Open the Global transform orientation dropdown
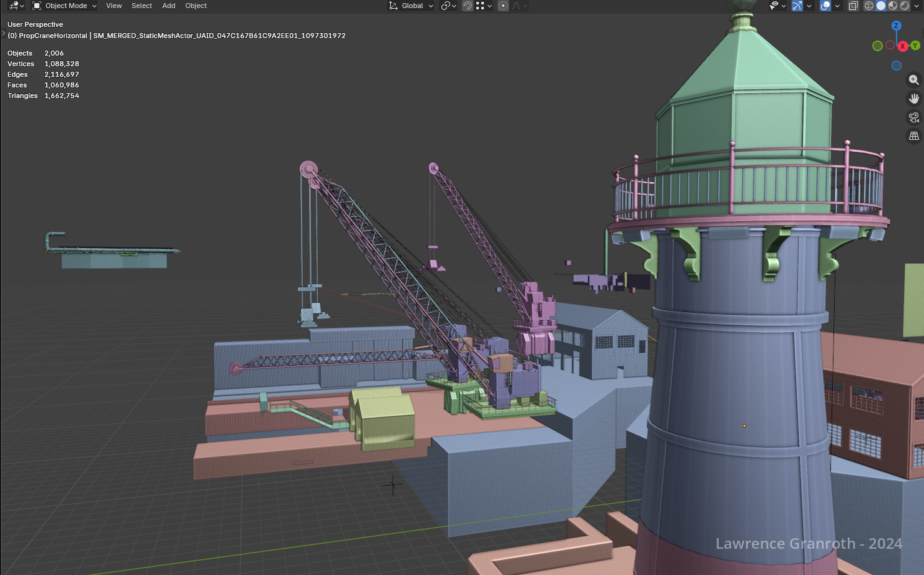Image resolution: width=924 pixels, height=575 pixels. tap(411, 6)
